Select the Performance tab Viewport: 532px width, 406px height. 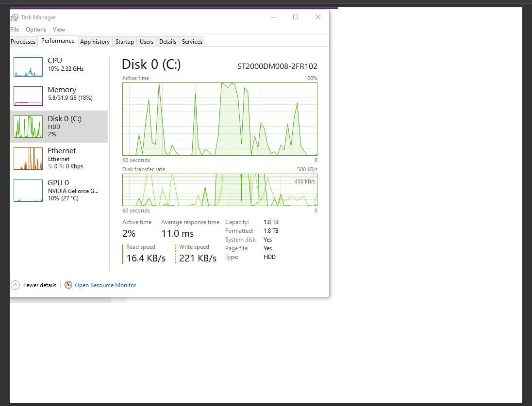pyautogui.click(x=58, y=41)
